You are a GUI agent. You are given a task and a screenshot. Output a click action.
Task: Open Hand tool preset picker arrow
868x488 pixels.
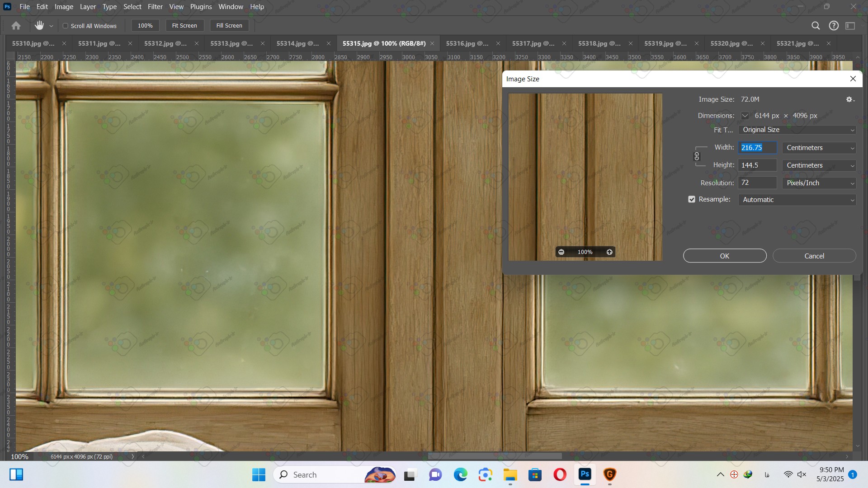point(51,26)
